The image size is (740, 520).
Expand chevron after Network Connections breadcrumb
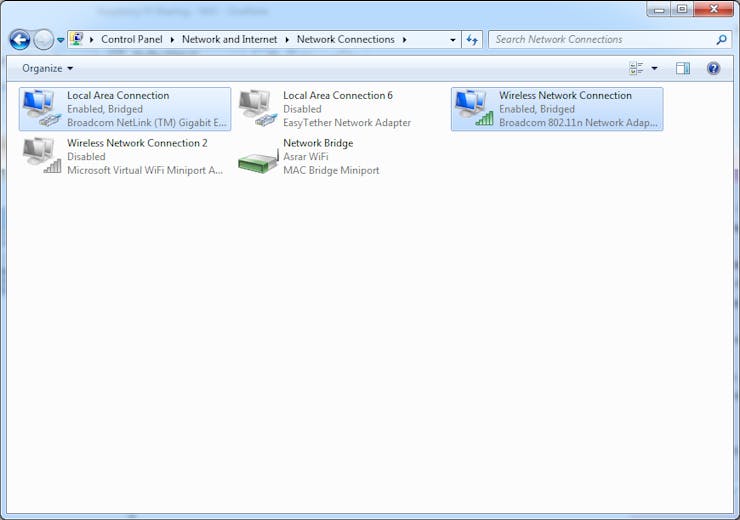[x=404, y=40]
